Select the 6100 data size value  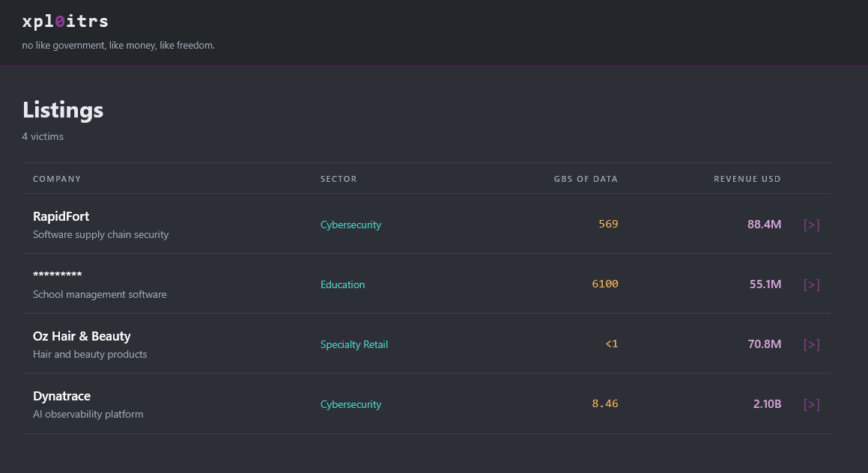click(x=605, y=284)
